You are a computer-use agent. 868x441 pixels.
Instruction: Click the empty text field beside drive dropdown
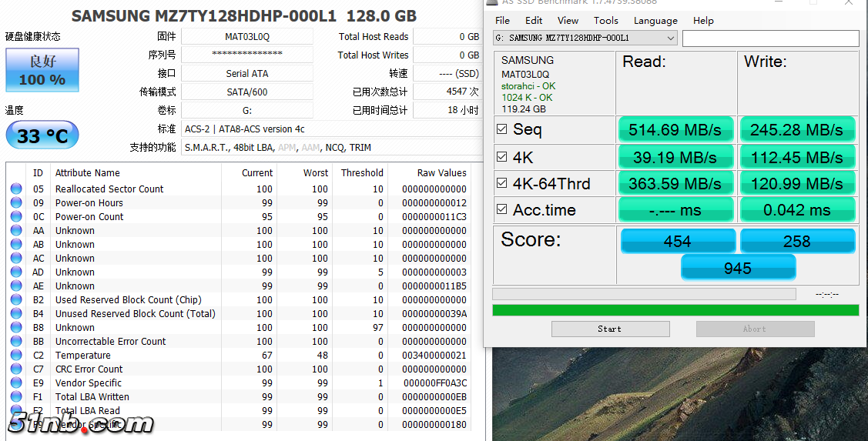pos(770,38)
